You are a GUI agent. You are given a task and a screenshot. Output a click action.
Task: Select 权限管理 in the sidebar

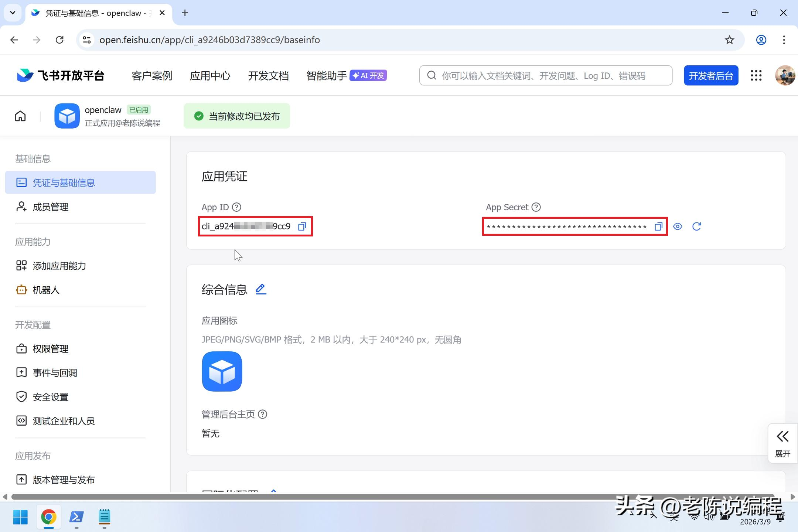tap(50, 349)
